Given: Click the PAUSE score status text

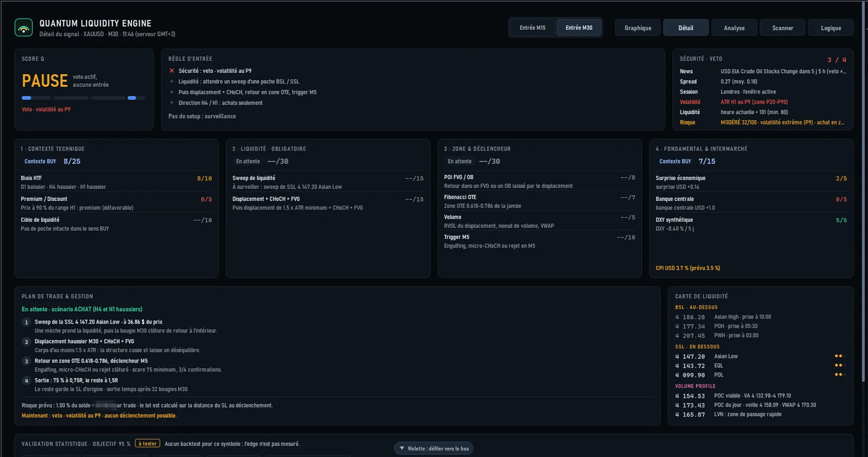Looking at the screenshot, I should pyautogui.click(x=45, y=81).
